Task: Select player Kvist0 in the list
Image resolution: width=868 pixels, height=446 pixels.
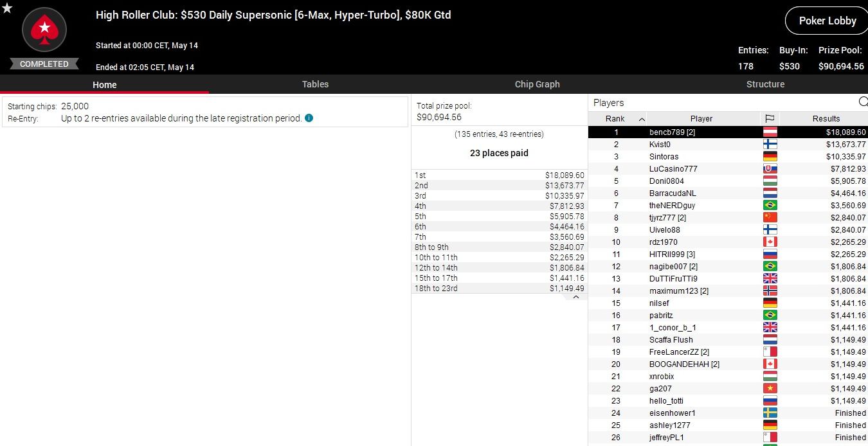Action: [660, 145]
